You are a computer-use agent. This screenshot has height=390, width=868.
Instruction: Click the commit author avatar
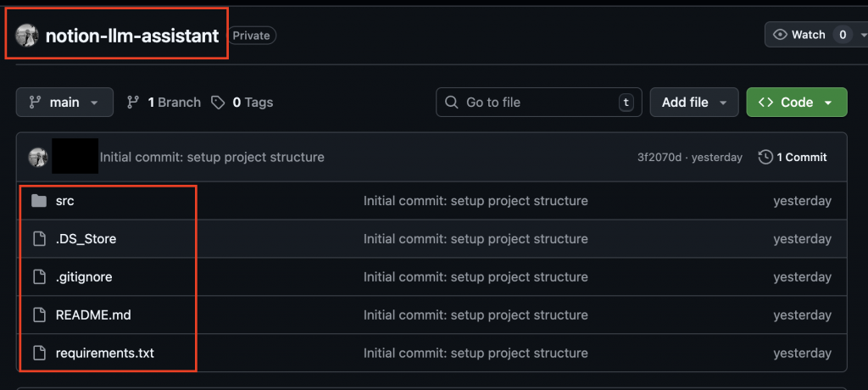click(x=38, y=157)
